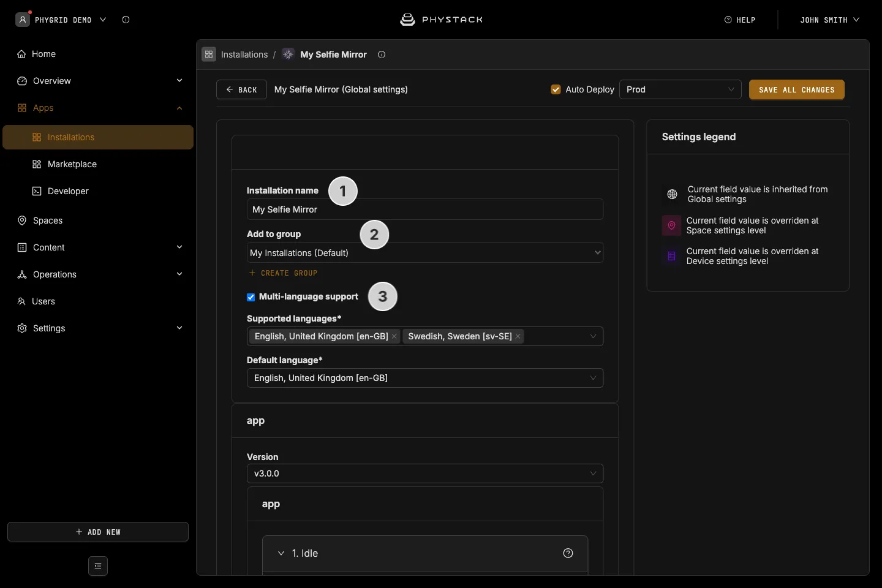Viewport: 882px width, 588px height.
Task: Open the John Smith user menu
Action: 829,20
